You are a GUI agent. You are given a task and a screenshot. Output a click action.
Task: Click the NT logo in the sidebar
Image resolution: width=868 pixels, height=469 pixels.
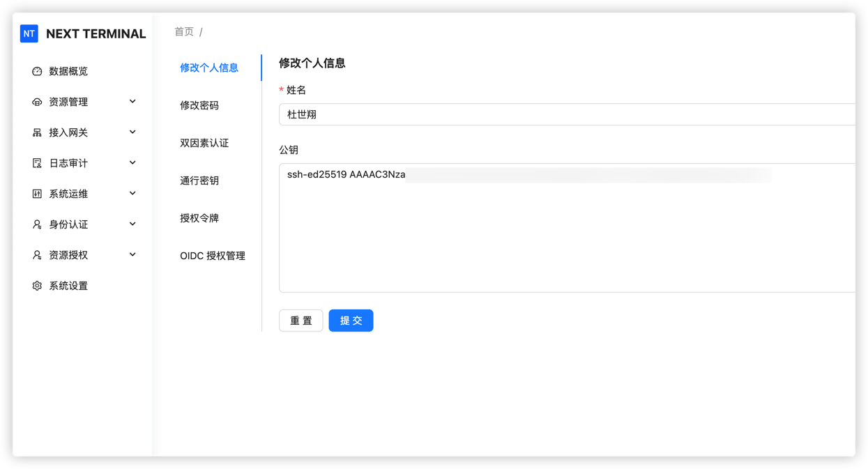(x=29, y=33)
